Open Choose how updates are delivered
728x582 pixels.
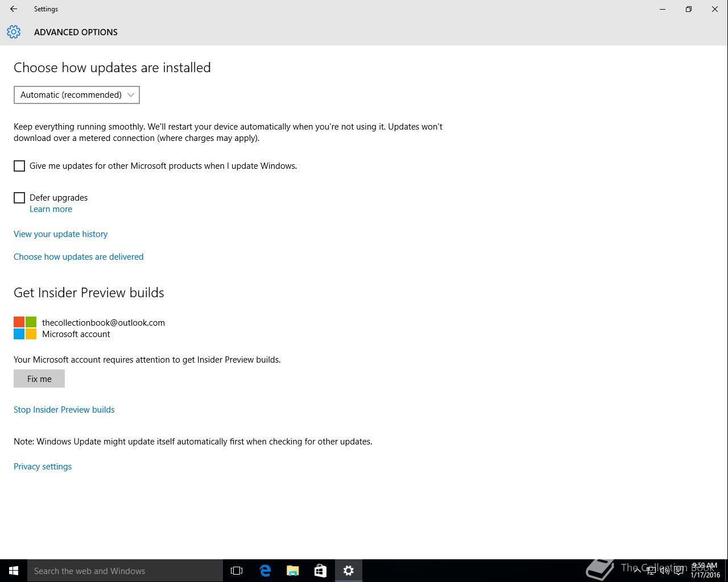(x=78, y=257)
